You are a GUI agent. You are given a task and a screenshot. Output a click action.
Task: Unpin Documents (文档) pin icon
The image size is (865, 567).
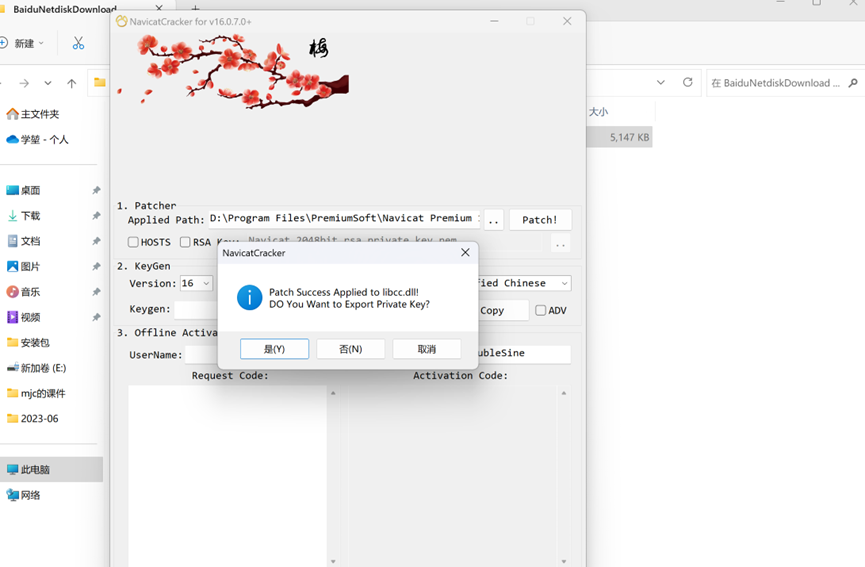click(x=96, y=241)
